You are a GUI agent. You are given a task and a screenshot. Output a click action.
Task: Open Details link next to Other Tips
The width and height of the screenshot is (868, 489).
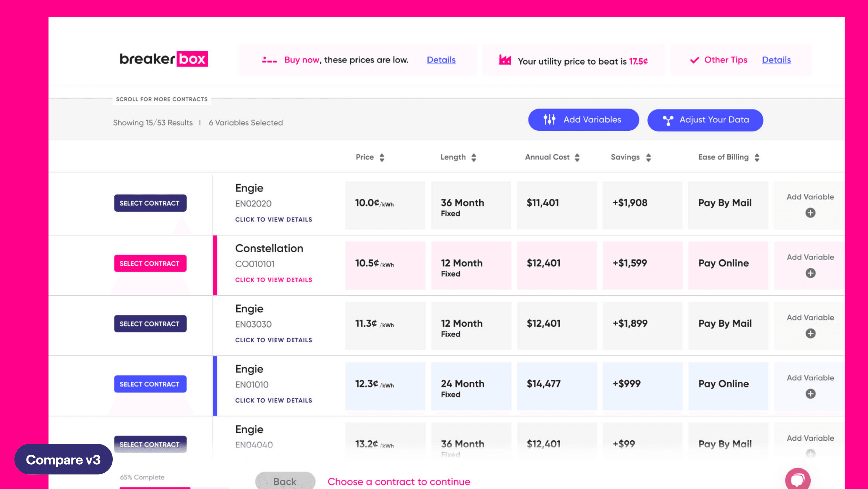tap(776, 60)
